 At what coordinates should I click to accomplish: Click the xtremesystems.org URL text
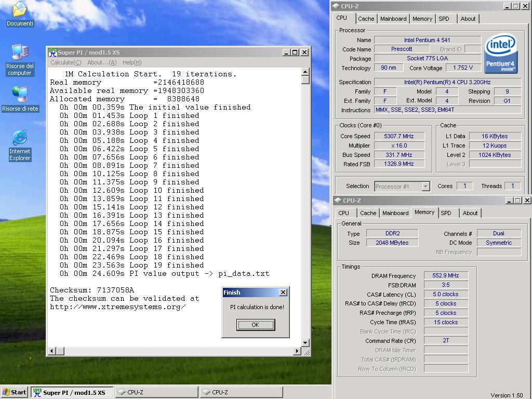pyautogui.click(x=118, y=307)
